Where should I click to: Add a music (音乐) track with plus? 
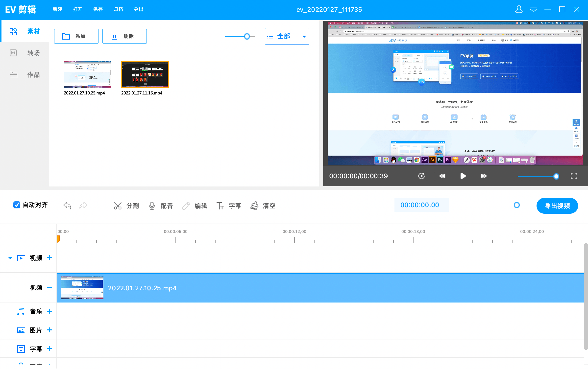click(x=49, y=311)
